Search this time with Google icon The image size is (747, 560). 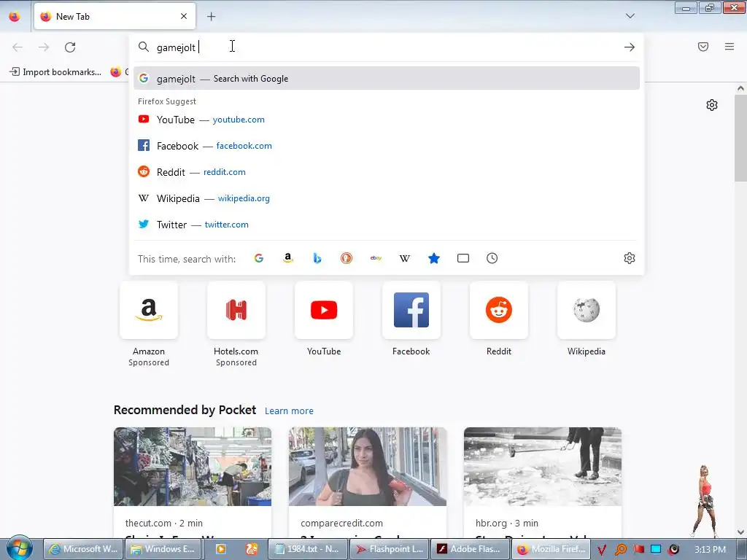tap(259, 258)
